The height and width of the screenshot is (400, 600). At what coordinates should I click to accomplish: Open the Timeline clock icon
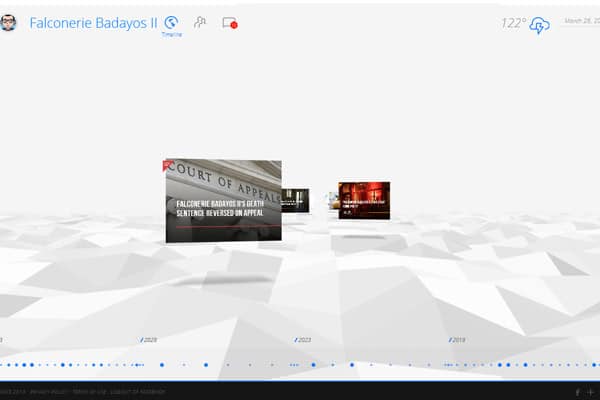click(x=171, y=23)
